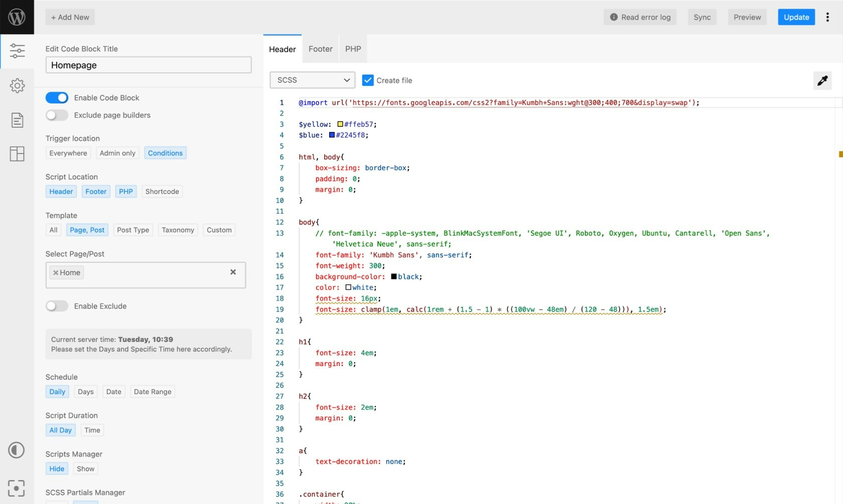Open the layout panel sidebar icon
Image resolution: width=843 pixels, height=504 pixels.
pyautogui.click(x=17, y=154)
